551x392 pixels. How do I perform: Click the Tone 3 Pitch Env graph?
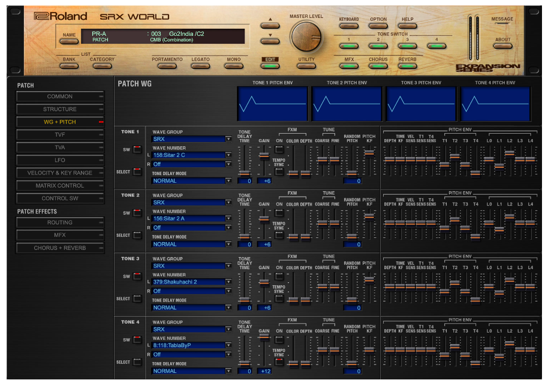[x=421, y=104]
